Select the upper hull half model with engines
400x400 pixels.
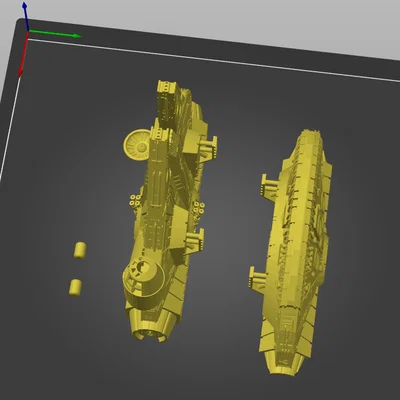point(167,213)
